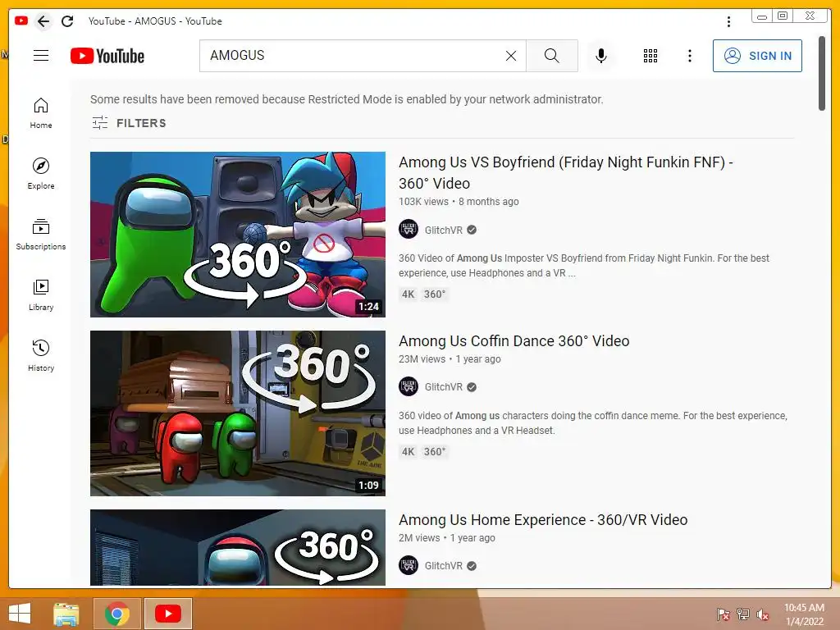Switch to Chrome on the taskbar
The height and width of the screenshot is (630, 840).
point(117,614)
